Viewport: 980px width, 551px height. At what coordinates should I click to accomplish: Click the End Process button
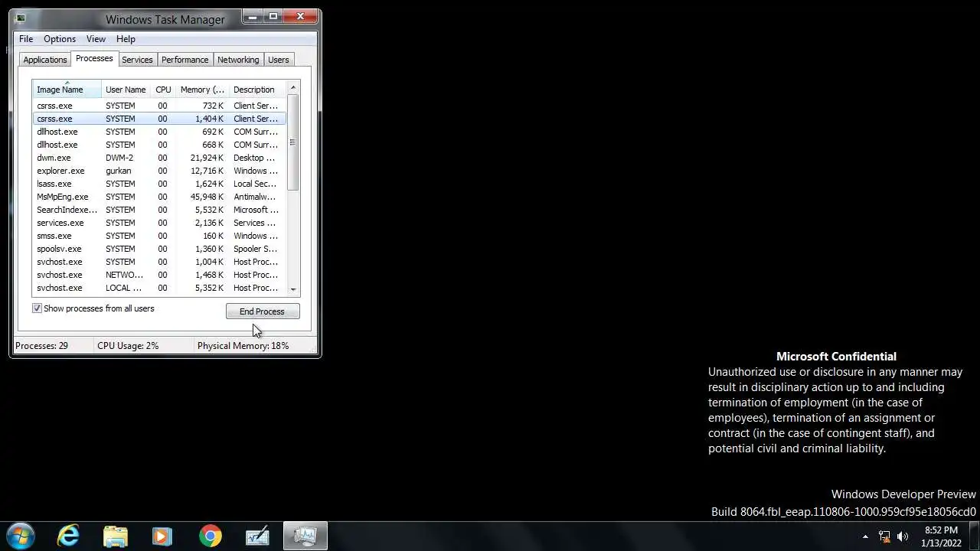[263, 311]
